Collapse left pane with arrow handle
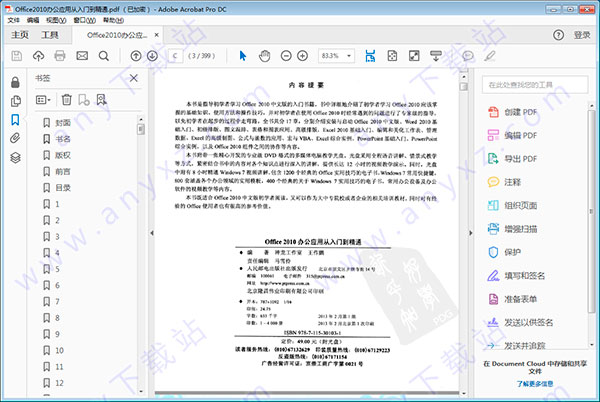The width and height of the screenshot is (600, 402). point(152,233)
